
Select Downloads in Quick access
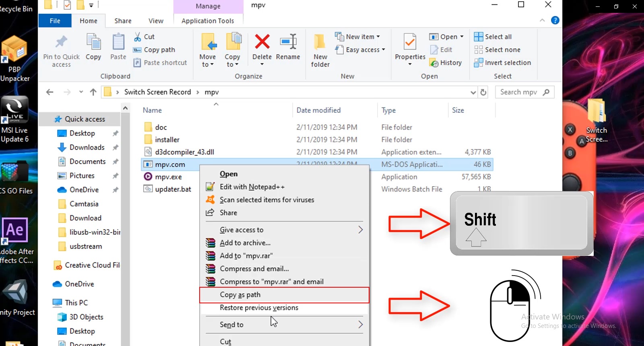tap(87, 147)
